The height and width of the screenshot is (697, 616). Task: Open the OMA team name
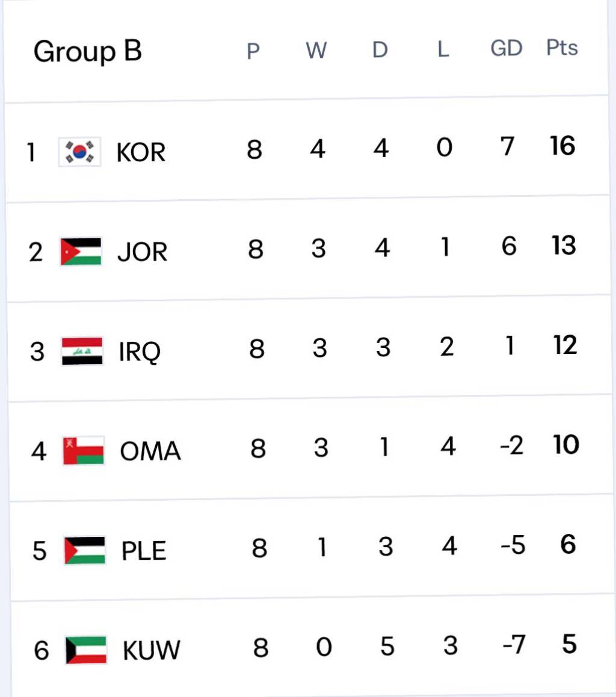pos(150,451)
